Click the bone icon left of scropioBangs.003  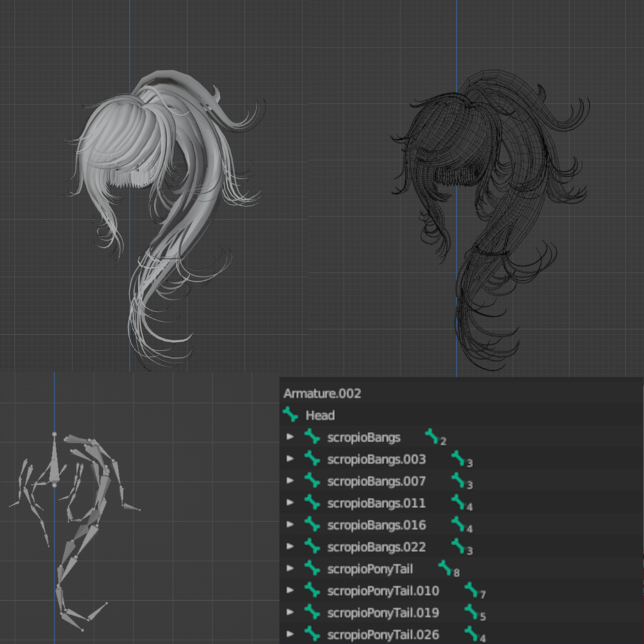click(x=312, y=458)
